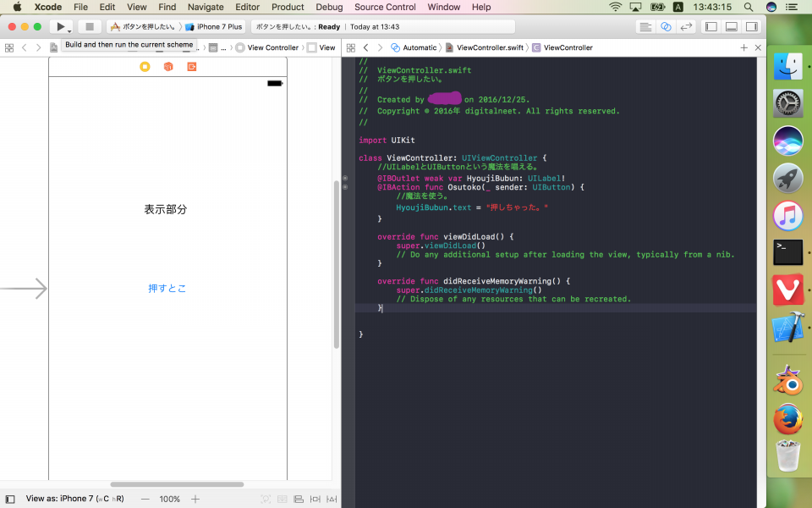Open related items menu in assistant editor
Viewport: 812px width, 508px height.
[350, 47]
